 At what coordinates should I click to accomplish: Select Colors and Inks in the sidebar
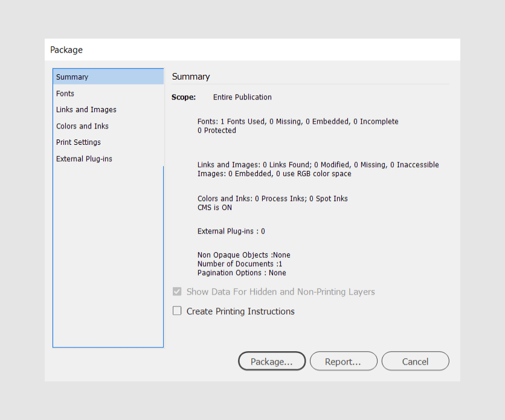click(x=82, y=126)
